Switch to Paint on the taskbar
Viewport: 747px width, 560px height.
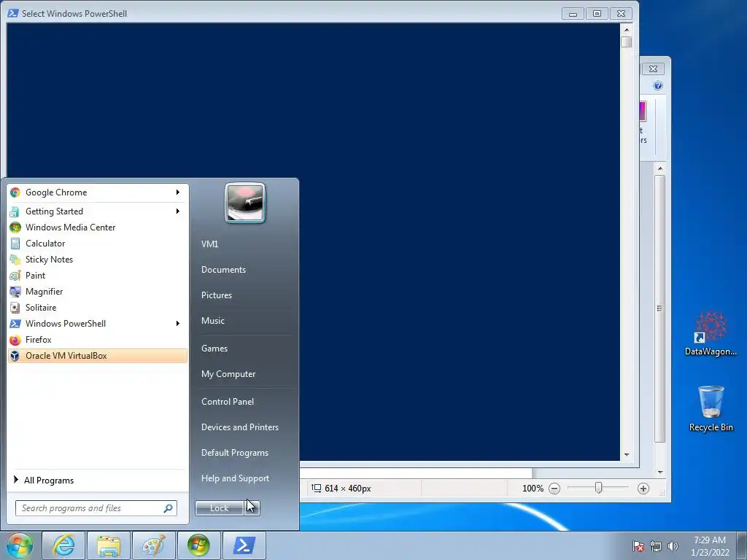(153, 545)
